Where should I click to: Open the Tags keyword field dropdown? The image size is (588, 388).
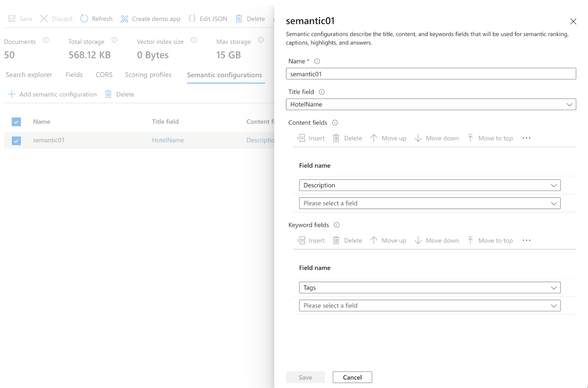(429, 288)
